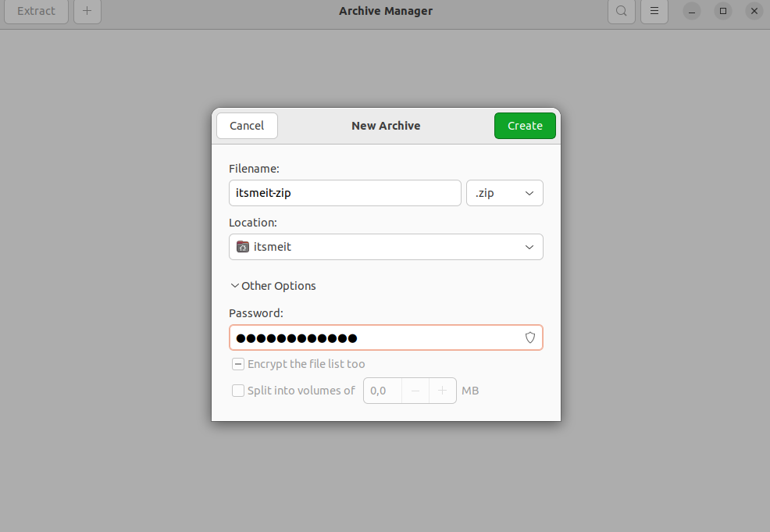The height and width of the screenshot is (532, 770).
Task: Click the Extract button in header bar
Action: [37, 11]
